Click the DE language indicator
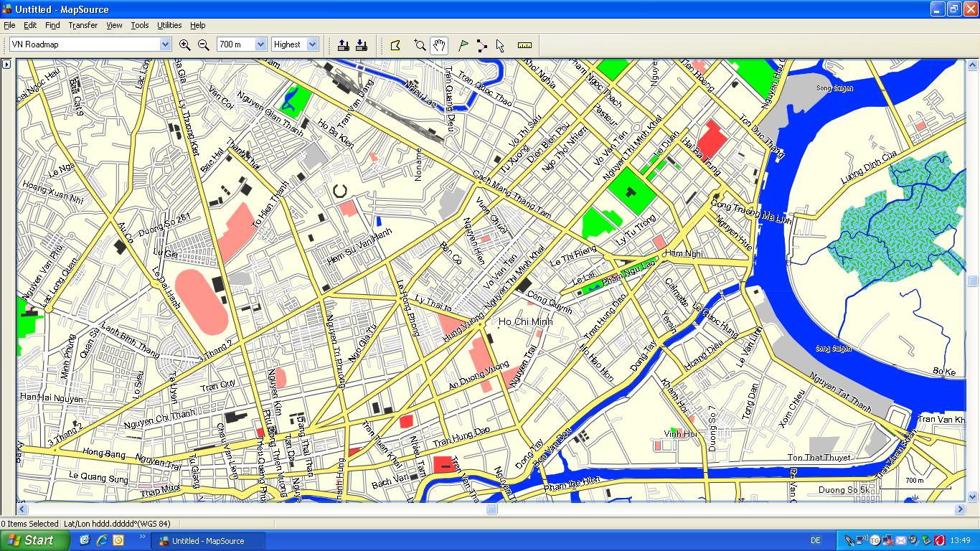The width and height of the screenshot is (980, 551). tap(815, 541)
